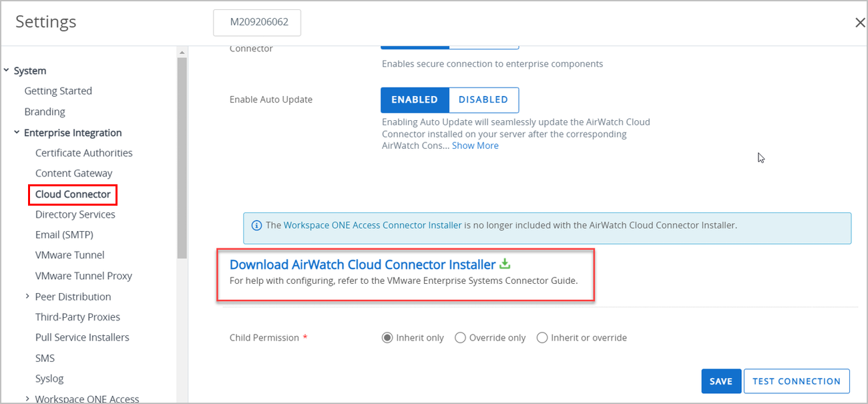Viewport: 868px width, 404px height.
Task: Collapse the Enterprise Integration section
Action: coord(17,132)
